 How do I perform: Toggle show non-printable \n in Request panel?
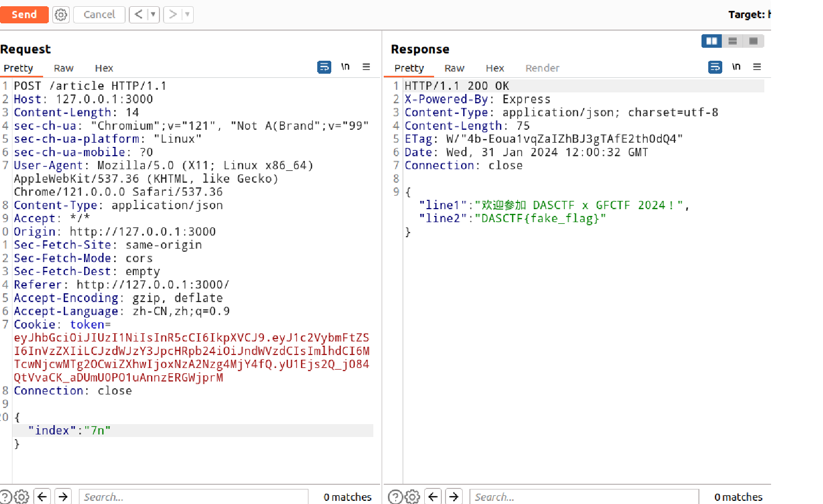tap(345, 67)
